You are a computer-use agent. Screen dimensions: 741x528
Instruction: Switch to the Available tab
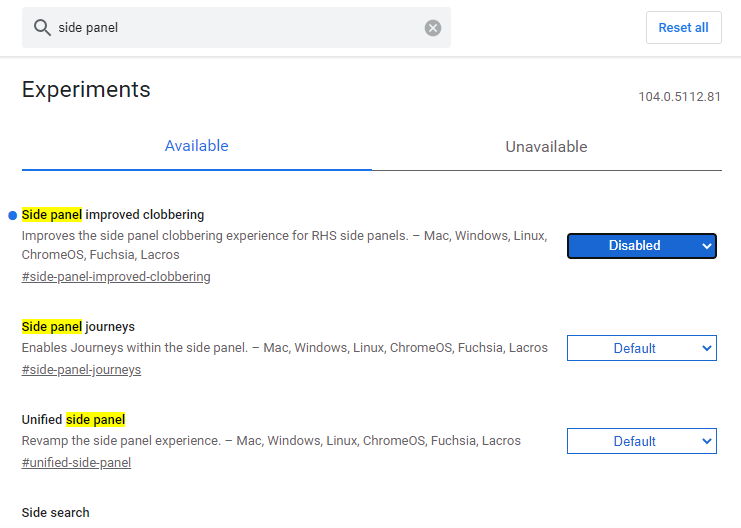pos(197,146)
